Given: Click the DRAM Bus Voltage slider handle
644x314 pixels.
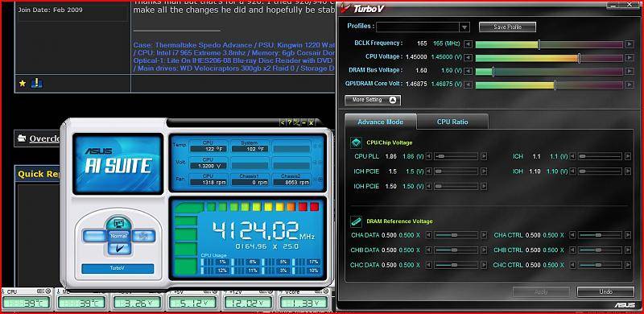Looking at the screenshot, I should coord(493,72).
